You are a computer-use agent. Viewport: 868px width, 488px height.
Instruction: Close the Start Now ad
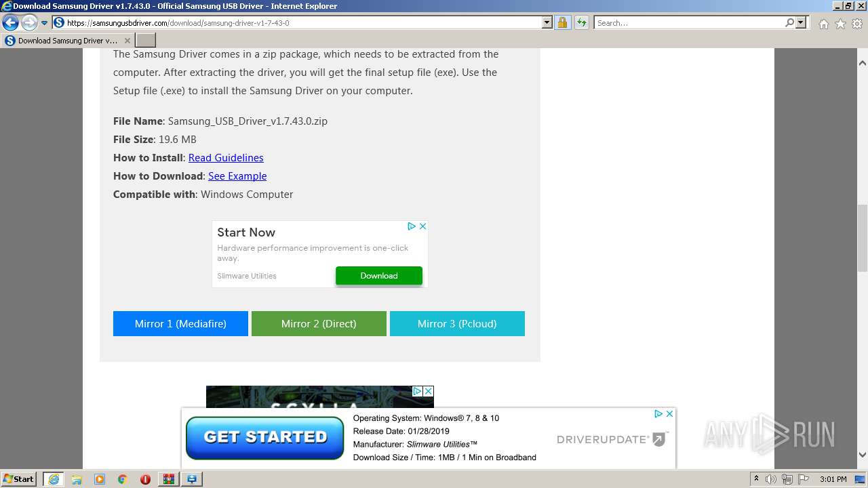point(422,226)
